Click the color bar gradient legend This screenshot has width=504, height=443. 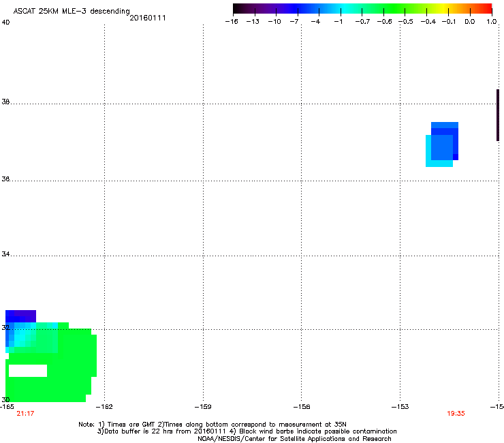point(362,8)
